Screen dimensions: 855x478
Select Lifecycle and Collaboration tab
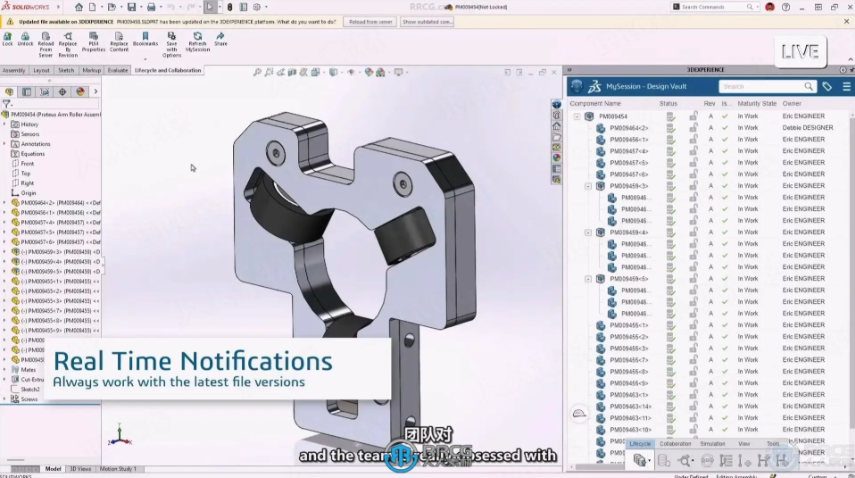[x=168, y=70]
